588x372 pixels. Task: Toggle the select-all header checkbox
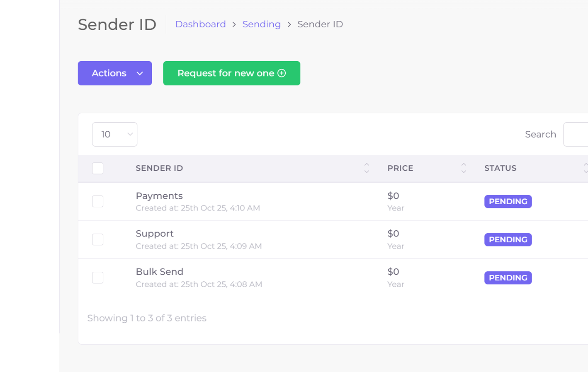pyautogui.click(x=98, y=169)
